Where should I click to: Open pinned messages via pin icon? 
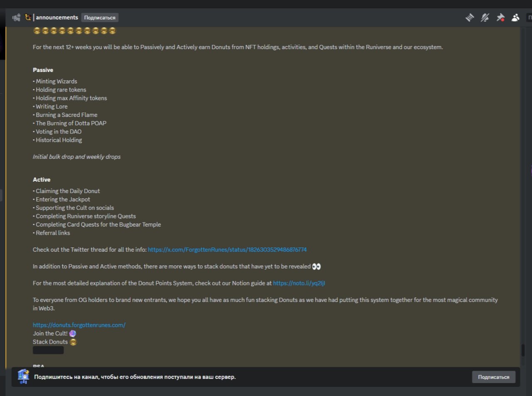(500, 17)
